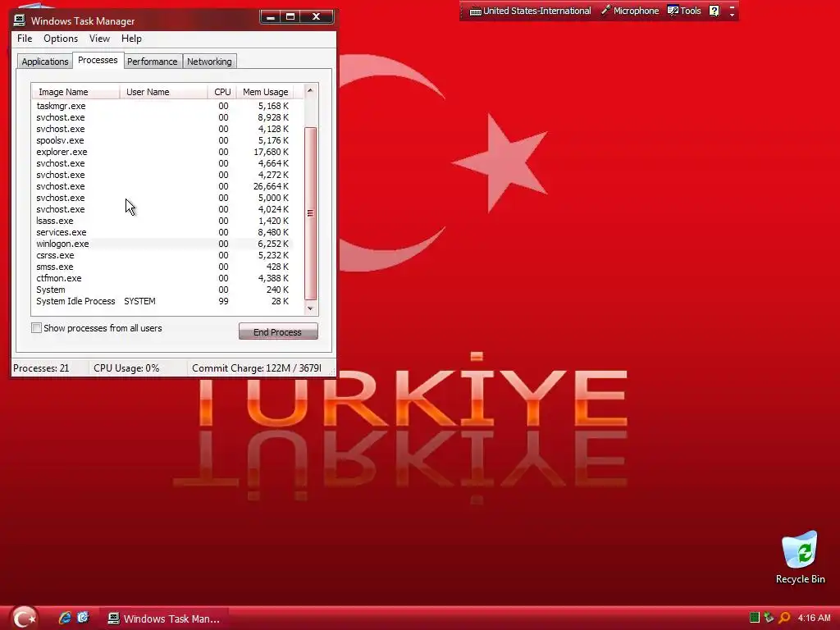
Task: Click the process list scrollbar thumb
Action: [x=310, y=213]
